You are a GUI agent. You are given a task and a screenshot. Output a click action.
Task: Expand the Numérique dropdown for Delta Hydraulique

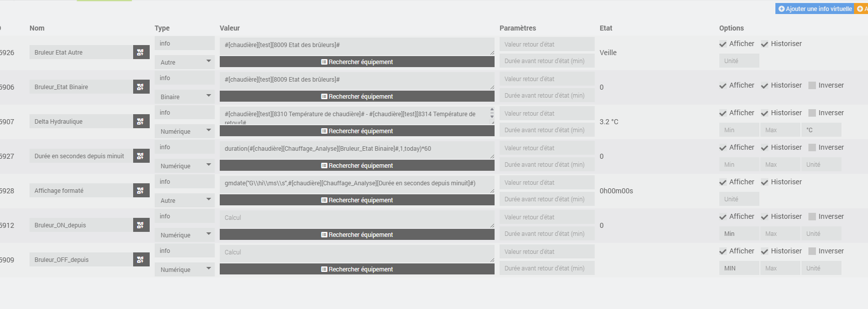(184, 131)
